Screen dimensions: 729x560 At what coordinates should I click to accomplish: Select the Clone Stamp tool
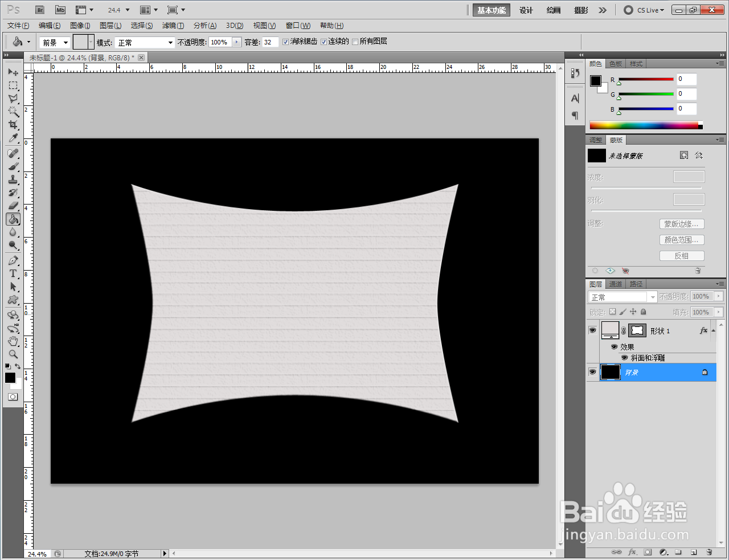click(x=13, y=179)
